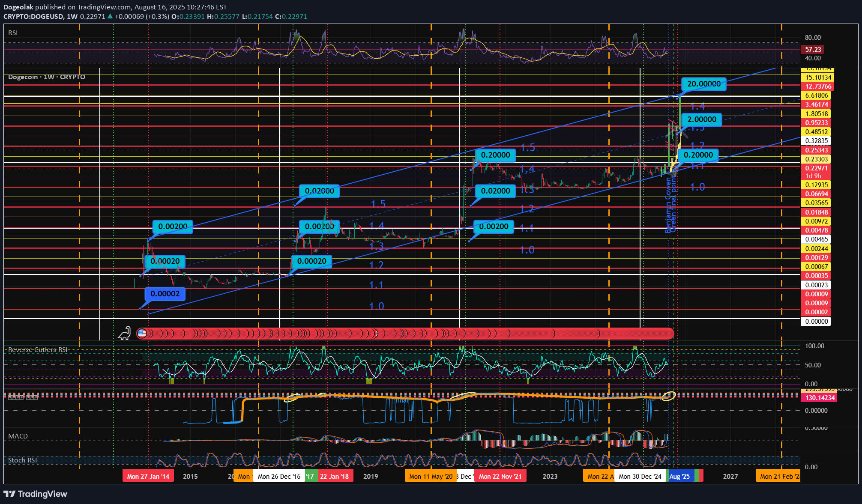
Task: Click the 0.00244 price axis label
Action: click(x=816, y=249)
